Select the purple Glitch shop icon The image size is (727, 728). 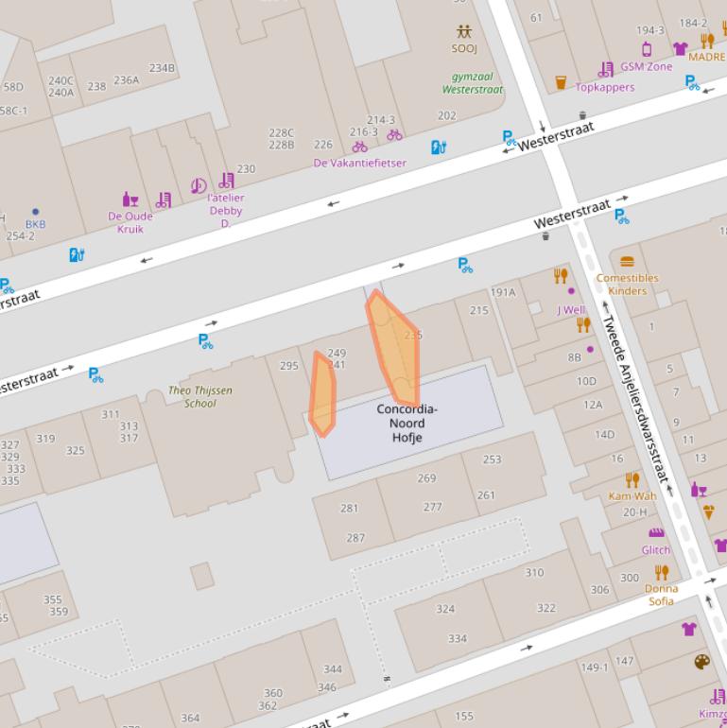pos(656,533)
